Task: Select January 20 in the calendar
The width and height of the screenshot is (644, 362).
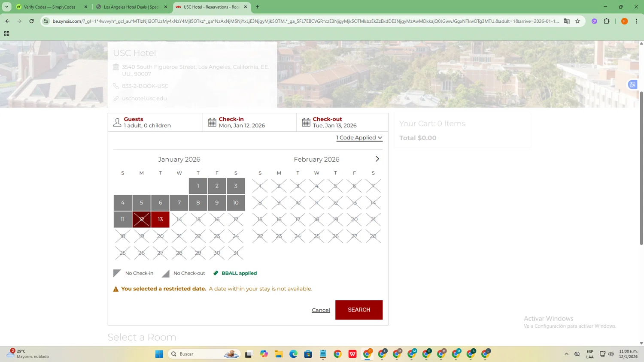Action: click(160, 236)
